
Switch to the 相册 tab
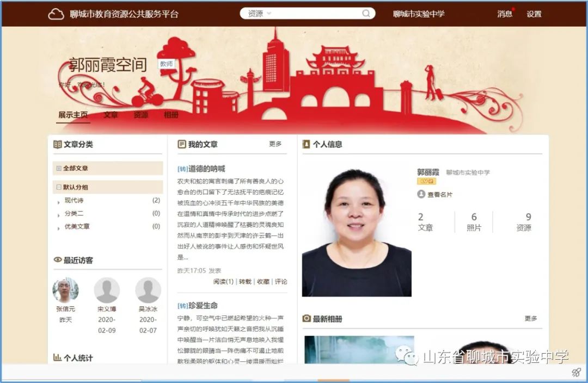coord(171,115)
